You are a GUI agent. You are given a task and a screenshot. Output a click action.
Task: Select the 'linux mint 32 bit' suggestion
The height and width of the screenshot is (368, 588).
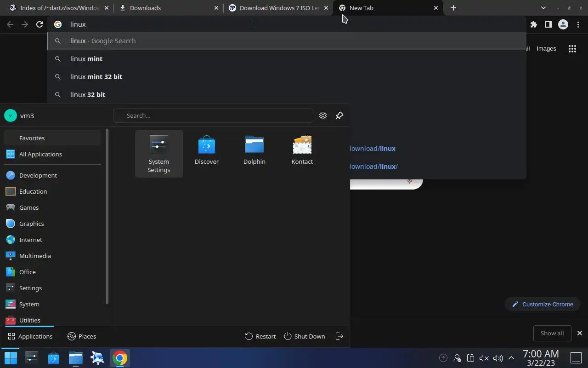click(287, 77)
